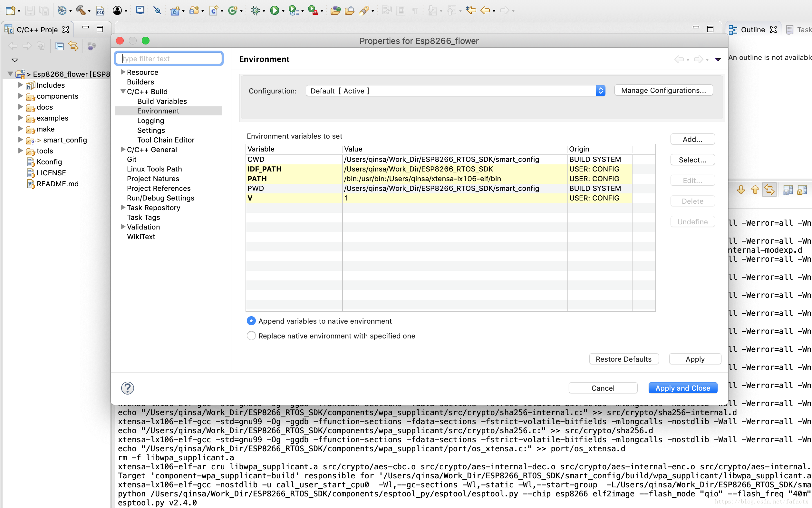Click Link with Editor in project explorer
Screen dimensions: 812x508
tap(73, 46)
